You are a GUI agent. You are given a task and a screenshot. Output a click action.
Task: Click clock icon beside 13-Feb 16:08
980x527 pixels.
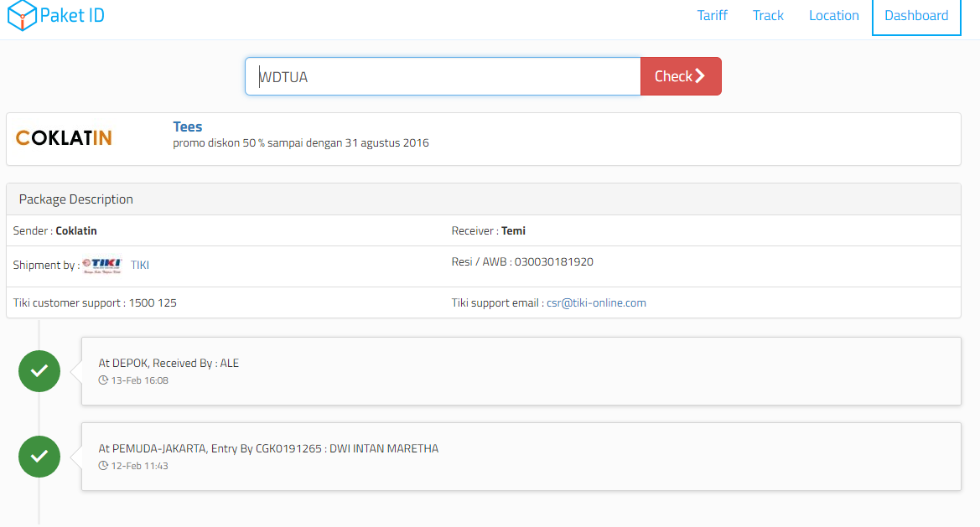point(103,380)
